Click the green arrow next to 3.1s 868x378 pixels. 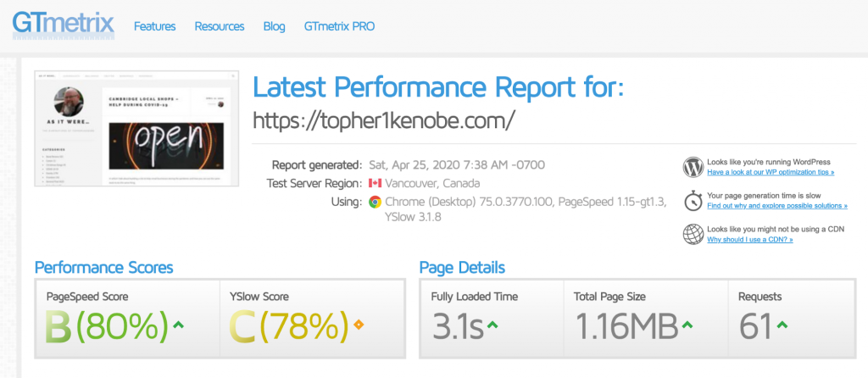point(492,325)
